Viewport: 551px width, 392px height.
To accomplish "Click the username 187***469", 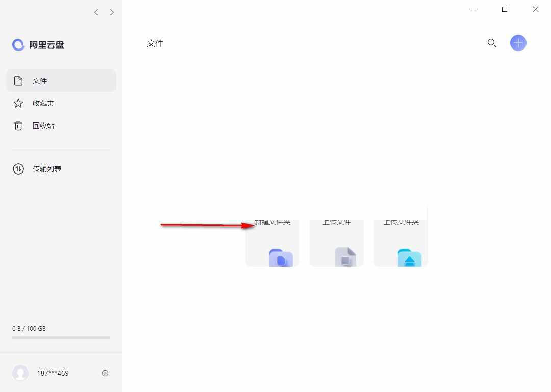I will point(53,373).
